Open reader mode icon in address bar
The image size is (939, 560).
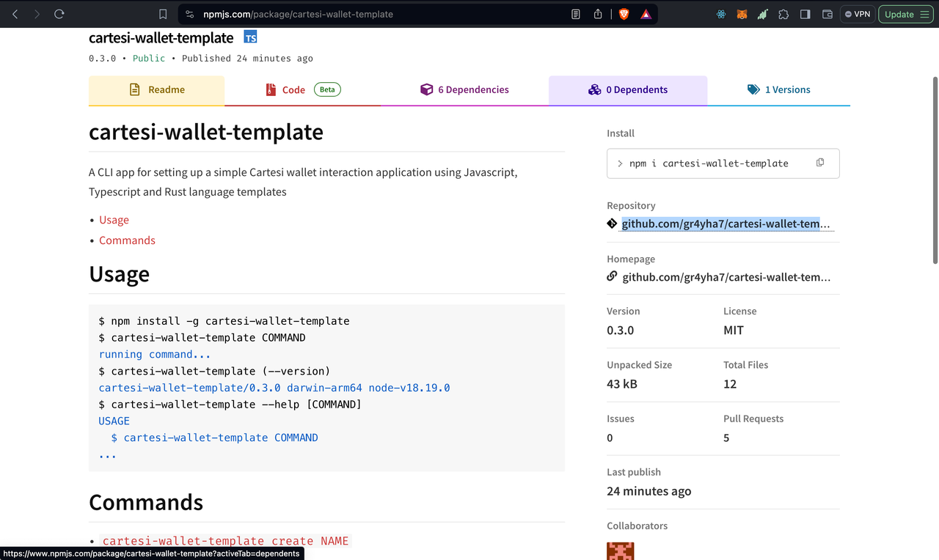(576, 14)
